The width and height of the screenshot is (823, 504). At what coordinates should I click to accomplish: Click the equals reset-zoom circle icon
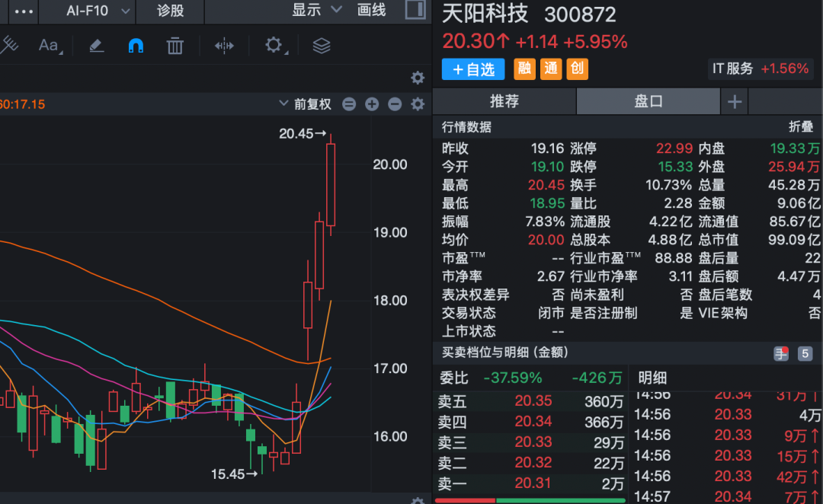[349, 104]
